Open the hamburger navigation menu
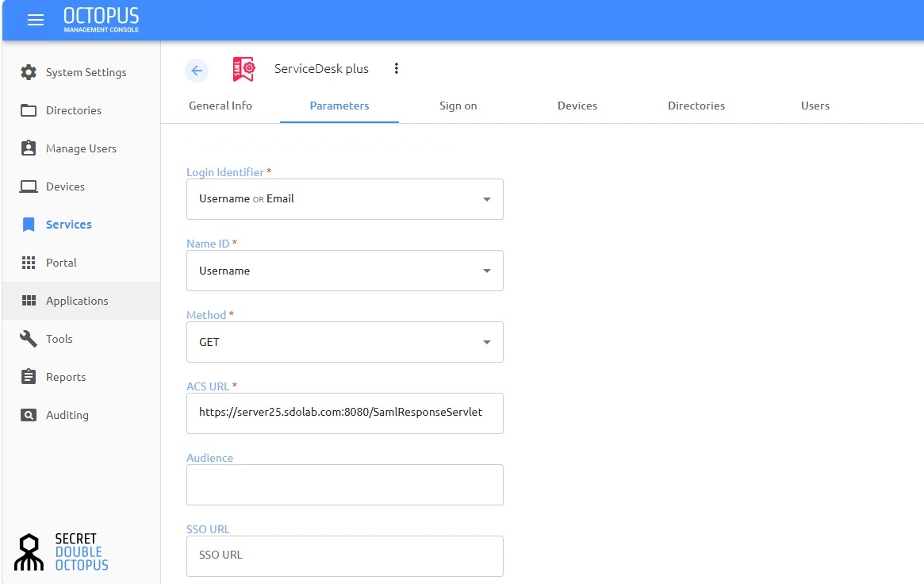The image size is (924, 584). [36, 20]
